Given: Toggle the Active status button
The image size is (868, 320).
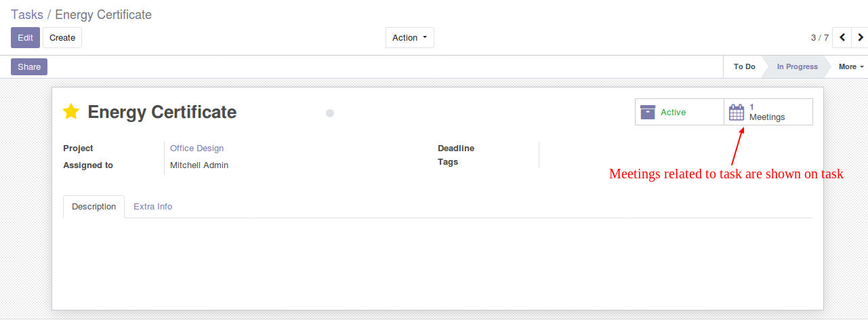Looking at the screenshot, I should (680, 113).
